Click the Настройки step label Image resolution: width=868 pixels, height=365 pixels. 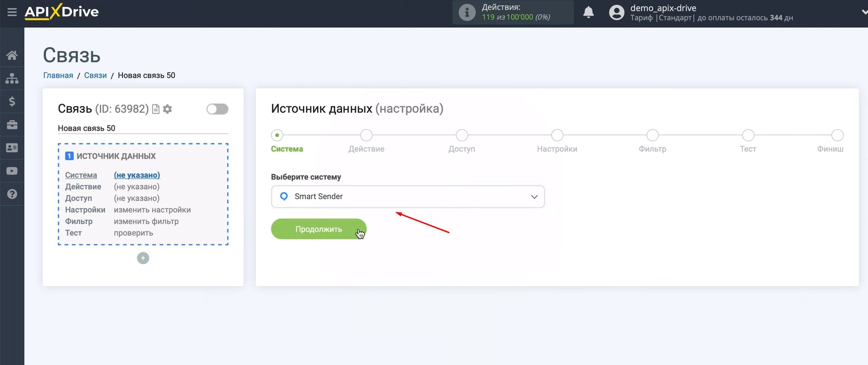click(x=557, y=149)
